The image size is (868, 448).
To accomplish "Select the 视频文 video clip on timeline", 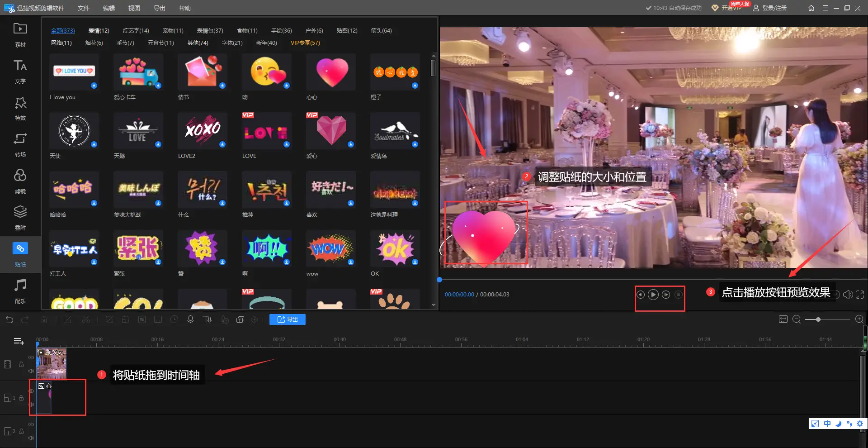I will [52, 364].
